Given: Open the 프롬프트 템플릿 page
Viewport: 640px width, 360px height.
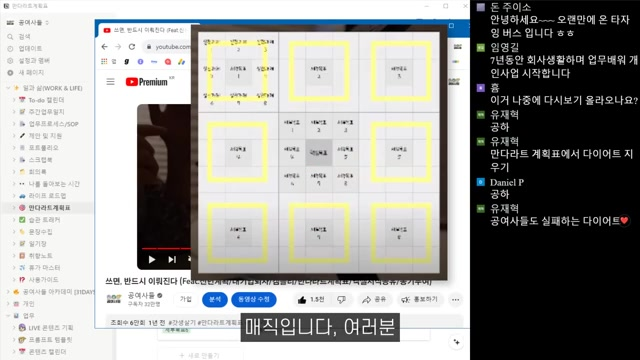Looking at the screenshot, I should (50, 340).
